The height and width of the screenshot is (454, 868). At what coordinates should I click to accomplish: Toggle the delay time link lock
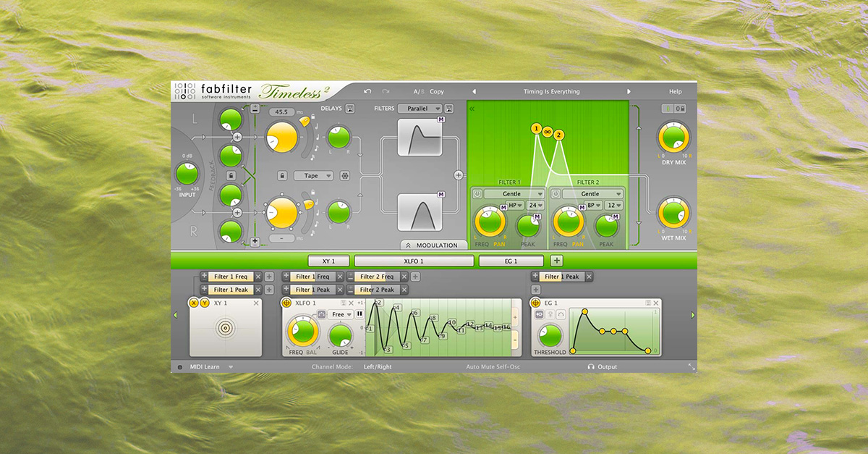[282, 176]
